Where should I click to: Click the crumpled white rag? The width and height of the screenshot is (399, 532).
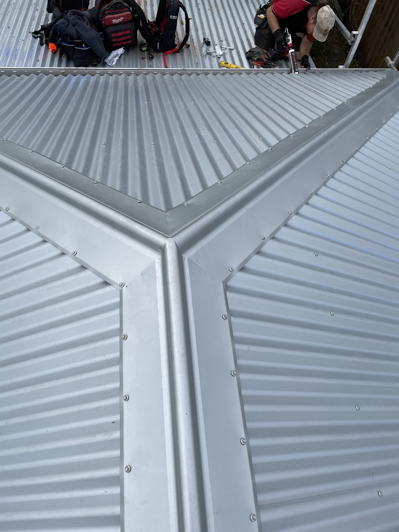[114, 56]
